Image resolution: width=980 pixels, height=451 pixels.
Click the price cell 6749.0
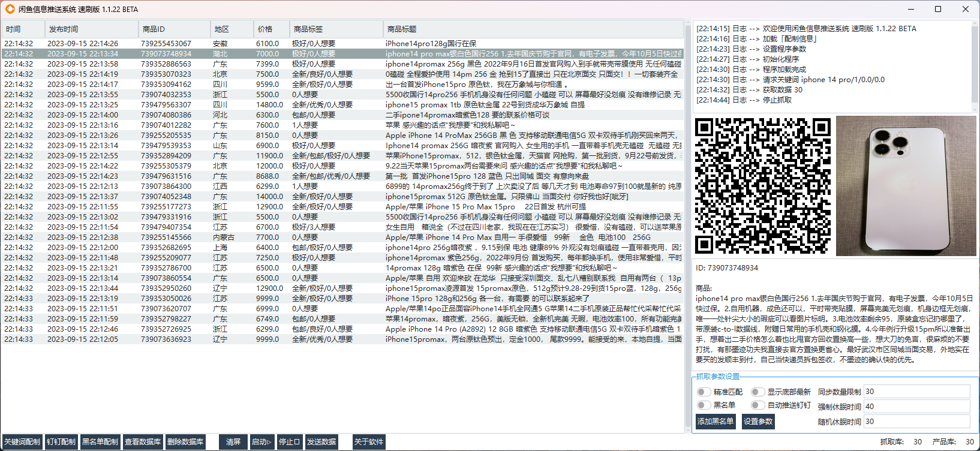pyautogui.click(x=267, y=319)
